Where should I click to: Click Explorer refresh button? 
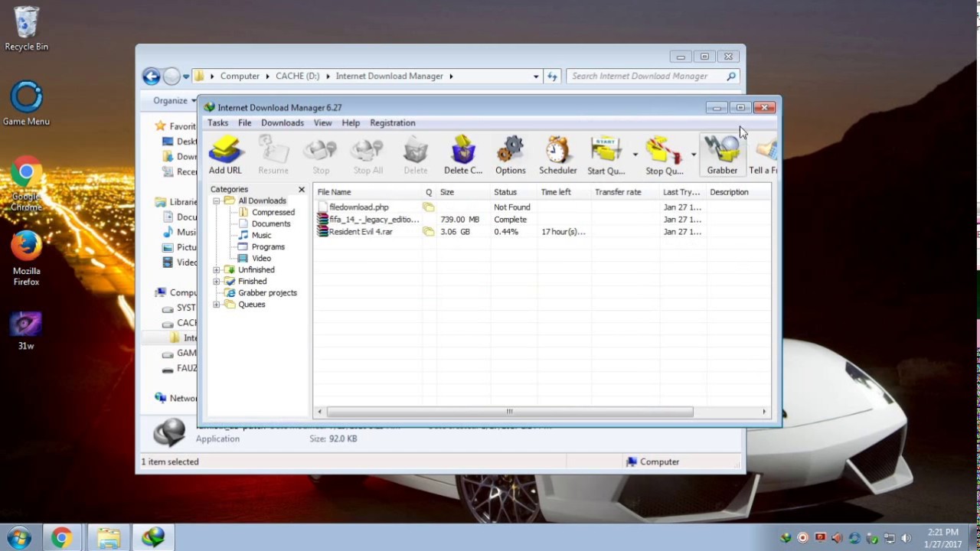tap(552, 76)
